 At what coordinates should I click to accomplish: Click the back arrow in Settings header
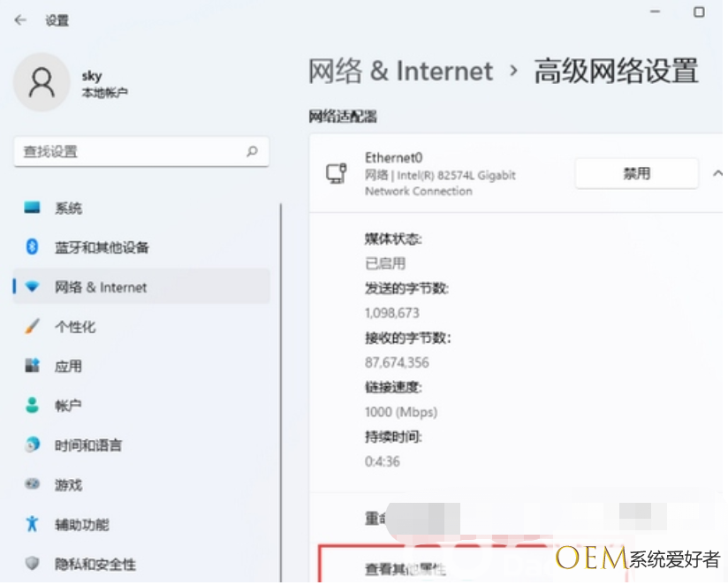[x=20, y=19]
